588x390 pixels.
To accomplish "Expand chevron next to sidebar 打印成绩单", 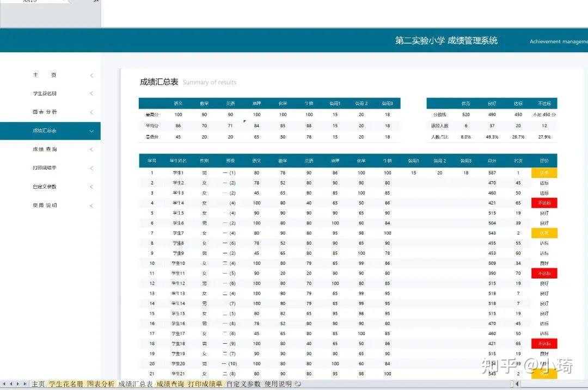I will [91, 168].
